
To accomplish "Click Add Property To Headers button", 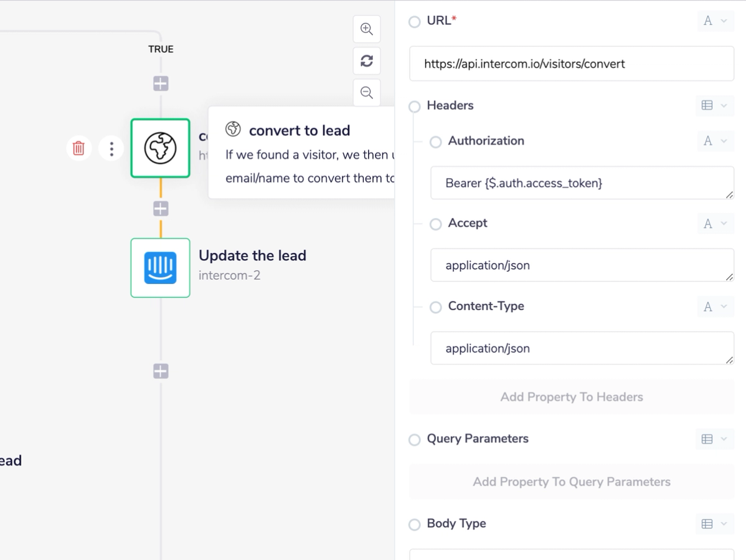I will (x=572, y=397).
